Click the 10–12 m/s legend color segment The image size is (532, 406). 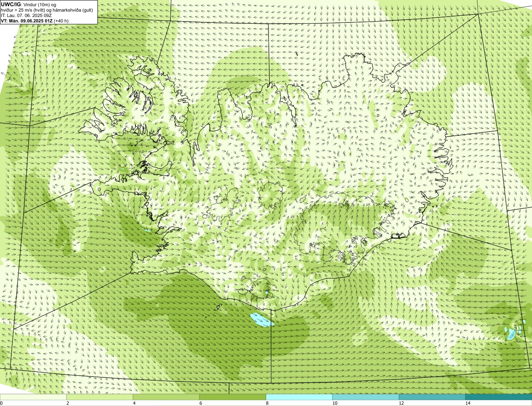tap(366, 397)
